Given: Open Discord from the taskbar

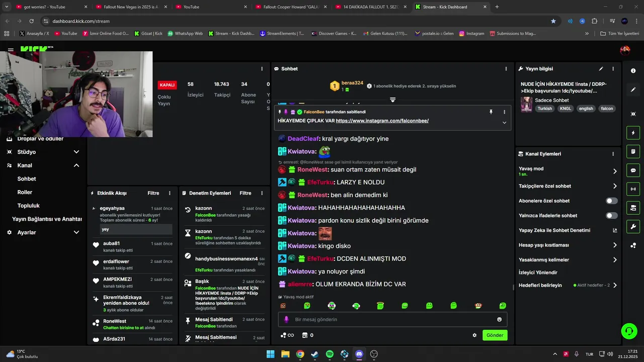Looking at the screenshot, I should (x=359, y=354).
